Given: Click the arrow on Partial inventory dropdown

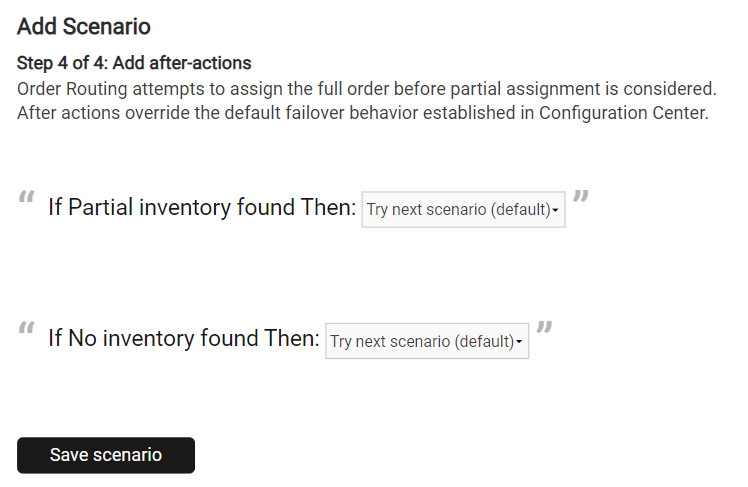Looking at the screenshot, I should [555, 211].
